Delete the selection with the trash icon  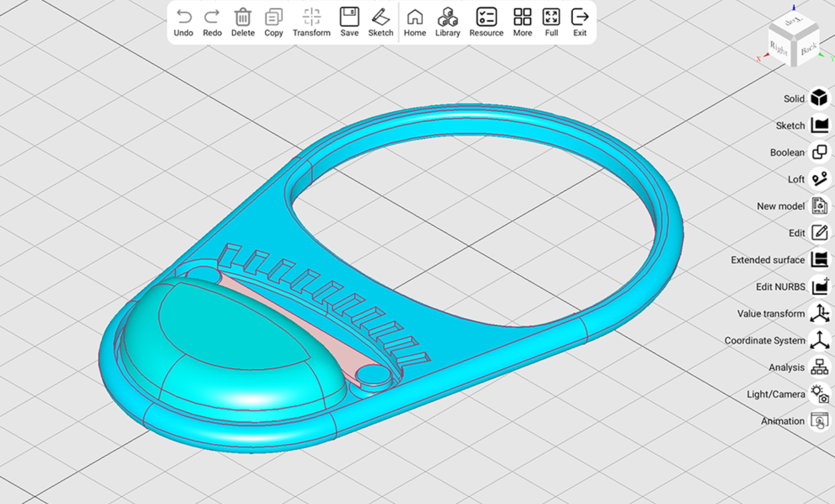coord(242,18)
